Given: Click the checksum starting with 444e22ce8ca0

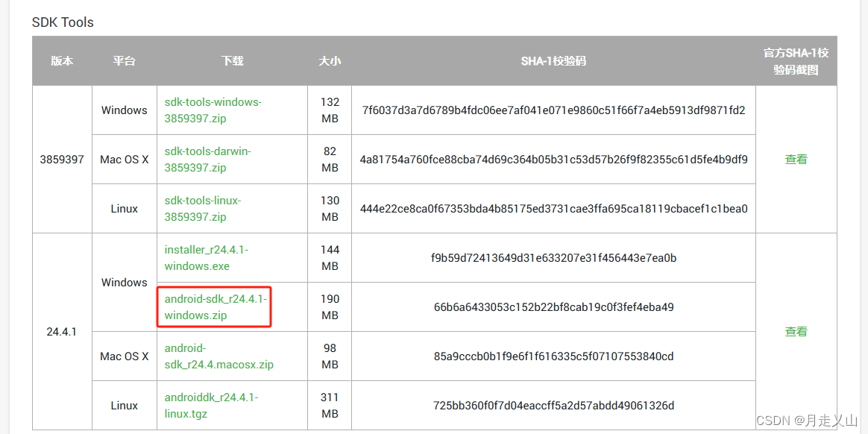Looking at the screenshot, I should pyautogui.click(x=553, y=209).
